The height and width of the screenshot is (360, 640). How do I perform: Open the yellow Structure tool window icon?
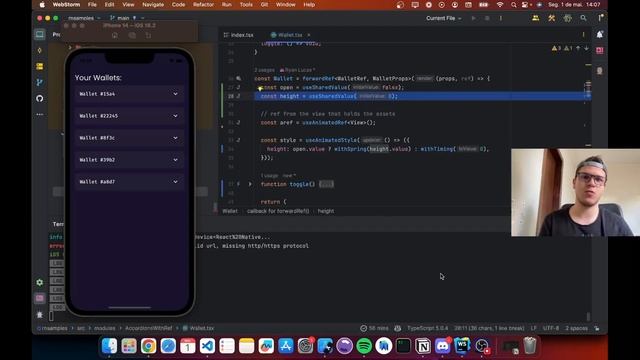40,66
